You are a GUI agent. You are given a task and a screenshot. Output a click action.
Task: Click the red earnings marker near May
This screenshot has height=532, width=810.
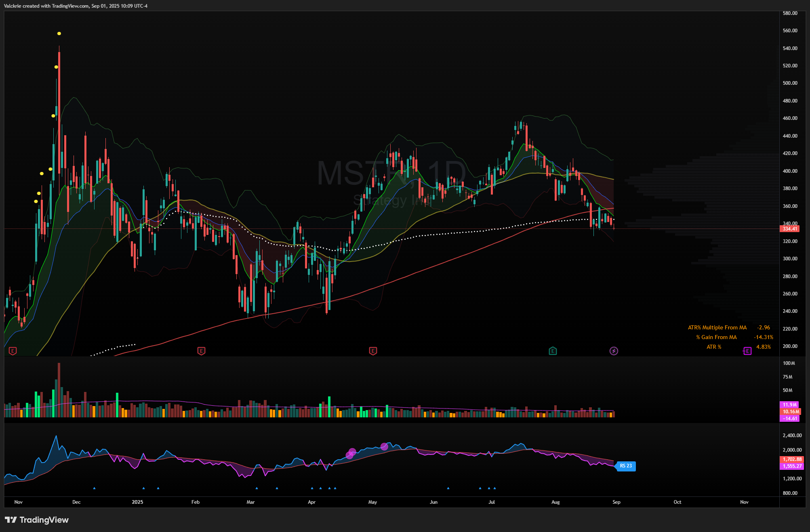[x=373, y=351]
